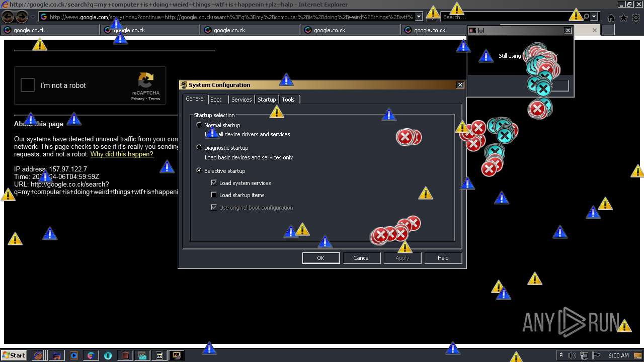
Task: Close active browser tab with X
Action: click(594, 30)
